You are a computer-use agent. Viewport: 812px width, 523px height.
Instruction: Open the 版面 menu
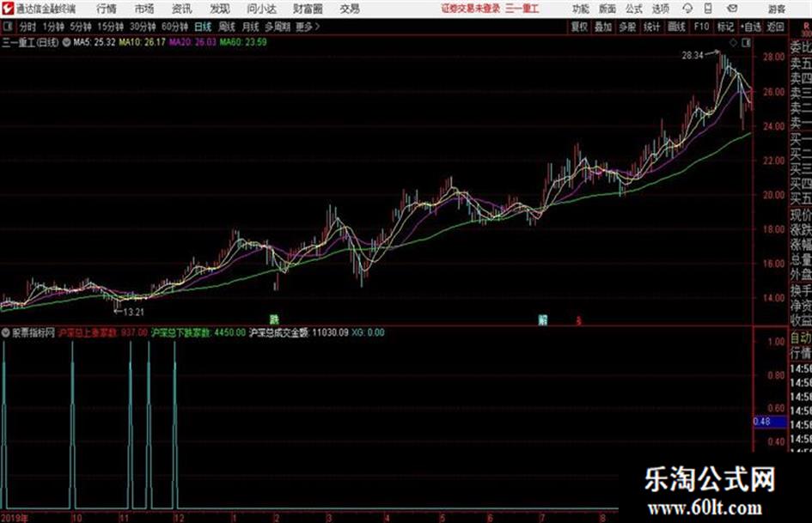[x=607, y=9]
